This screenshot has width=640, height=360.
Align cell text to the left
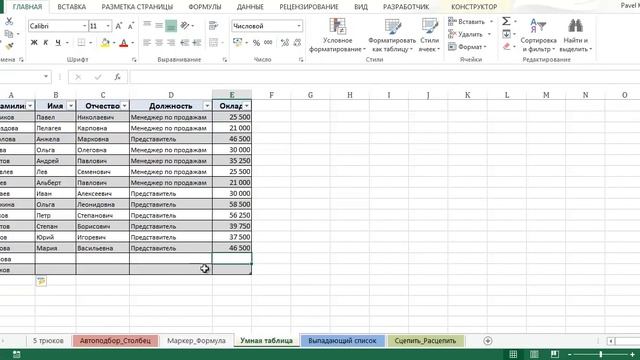coord(147,42)
